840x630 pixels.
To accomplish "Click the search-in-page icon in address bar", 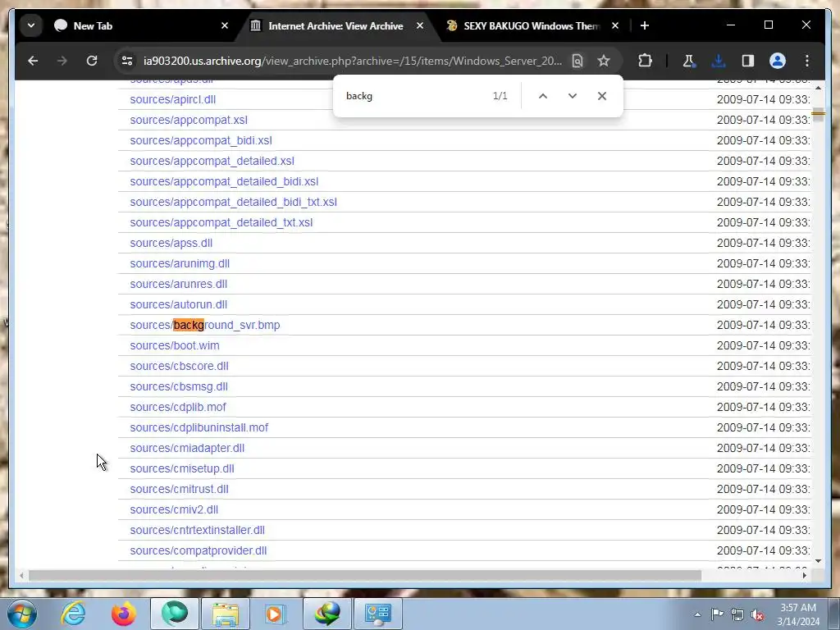I will (577, 61).
